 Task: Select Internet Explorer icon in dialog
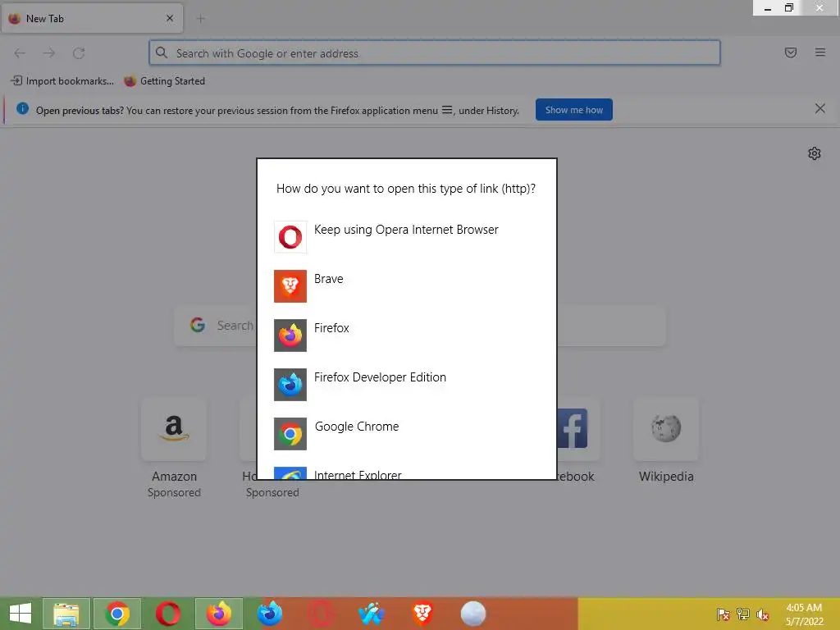(x=290, y=473)
